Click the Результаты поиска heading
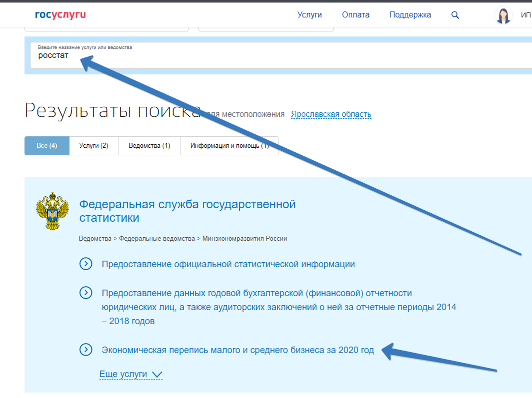532x398 pixels. [x=113, y=110]
